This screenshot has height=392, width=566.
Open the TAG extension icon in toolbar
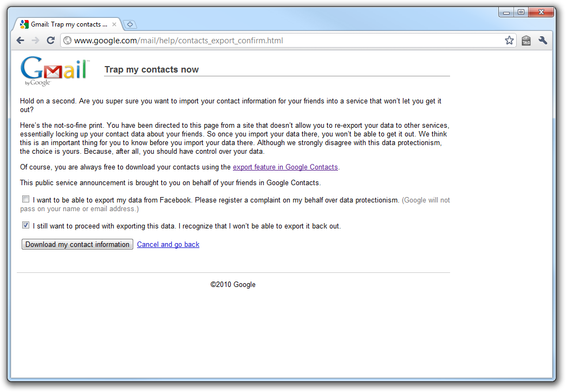(526, 41)
